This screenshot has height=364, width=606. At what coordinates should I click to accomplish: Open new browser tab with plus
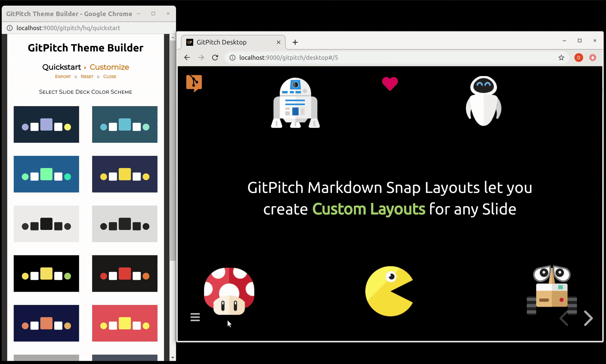295,42
